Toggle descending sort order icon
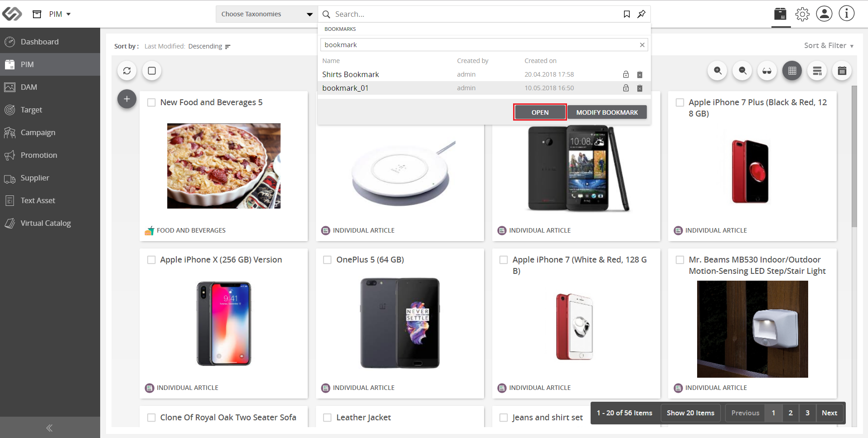This screenshot has width=868, height=438. (228, 47)
